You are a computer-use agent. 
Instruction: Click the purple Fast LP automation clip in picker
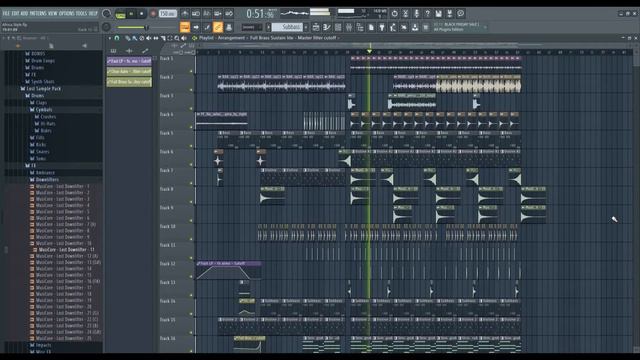(x=129, y=61)
